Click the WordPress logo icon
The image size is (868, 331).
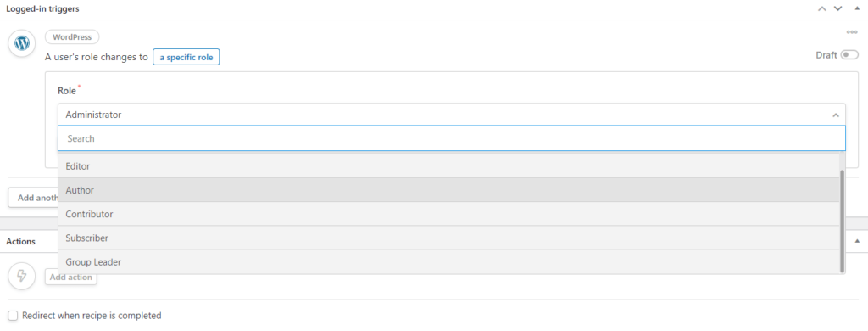pyautogui.click(x=21, y=42)
